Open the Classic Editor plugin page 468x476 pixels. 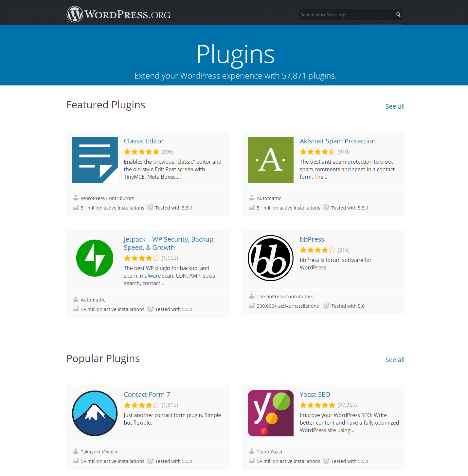click(x=144, y=141)
